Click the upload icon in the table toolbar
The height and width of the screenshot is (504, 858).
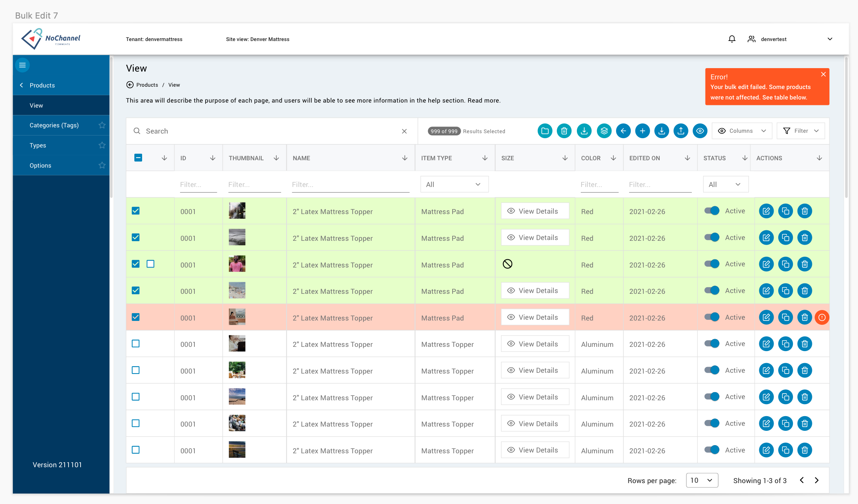pos(681,131)
